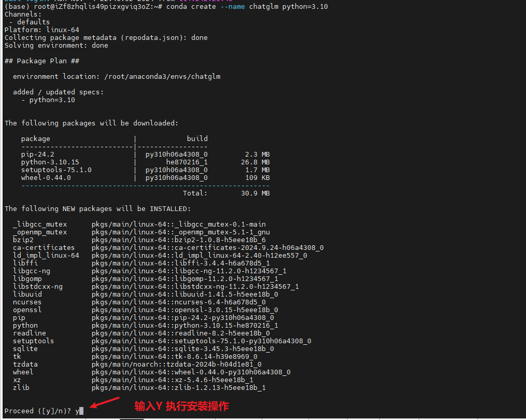Click 'ld_impl_linux-64' package name
Image resolution: width=526 pixels, height=420 pixels.
point(46,256)
